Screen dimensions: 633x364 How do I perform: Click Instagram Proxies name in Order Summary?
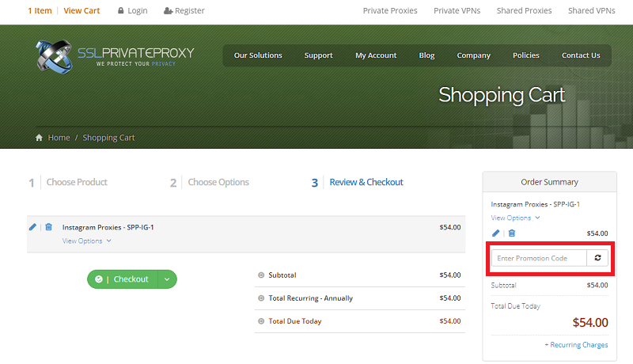(x=536, y=204)
